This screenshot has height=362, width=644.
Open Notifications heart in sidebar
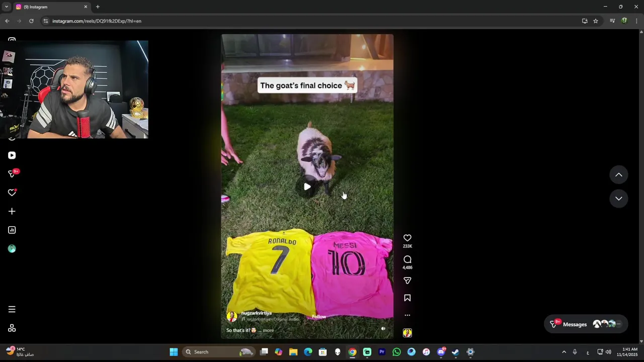coord(12,193)
